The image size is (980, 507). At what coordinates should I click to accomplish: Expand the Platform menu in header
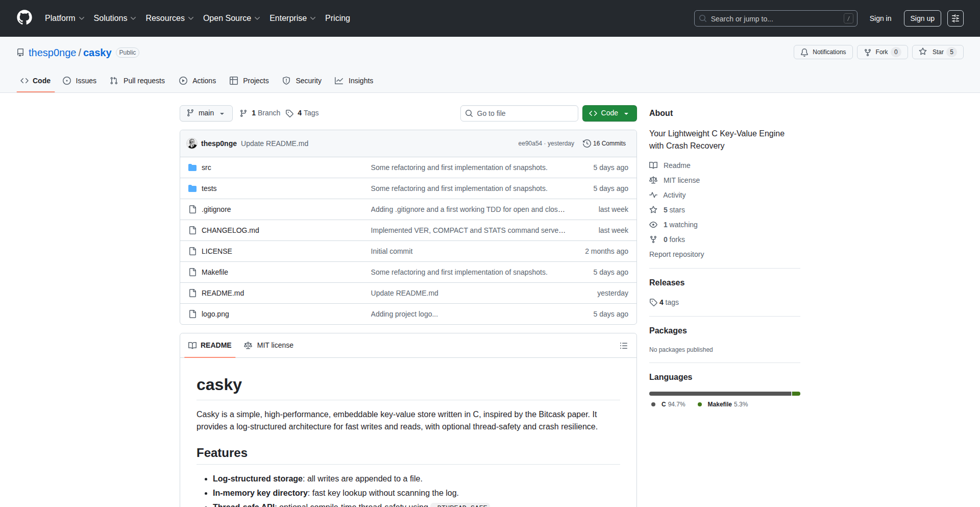(64, 18)
